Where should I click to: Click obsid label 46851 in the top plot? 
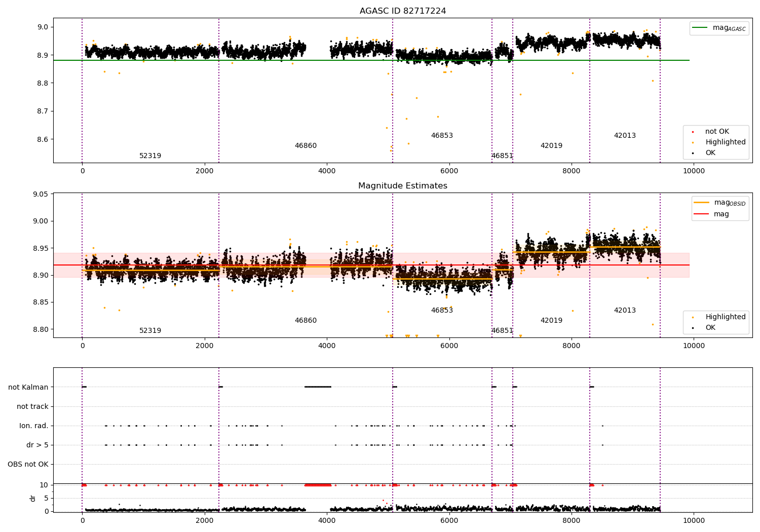point(502,156)
